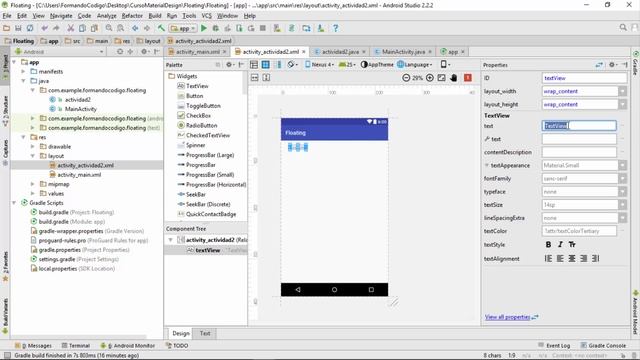Open the Language selector
Image resolution: width=640 pixels, height=360 pixels.
click(x=414, y=64)
